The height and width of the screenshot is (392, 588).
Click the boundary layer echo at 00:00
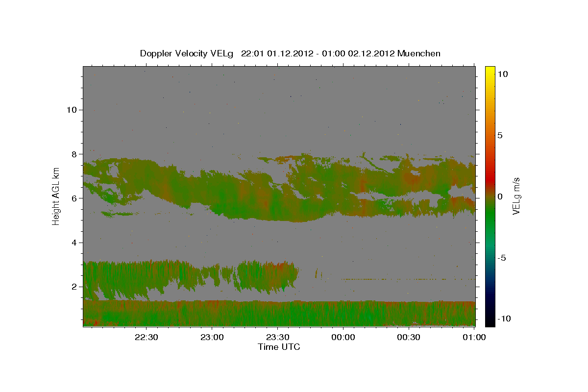(343, 314)
